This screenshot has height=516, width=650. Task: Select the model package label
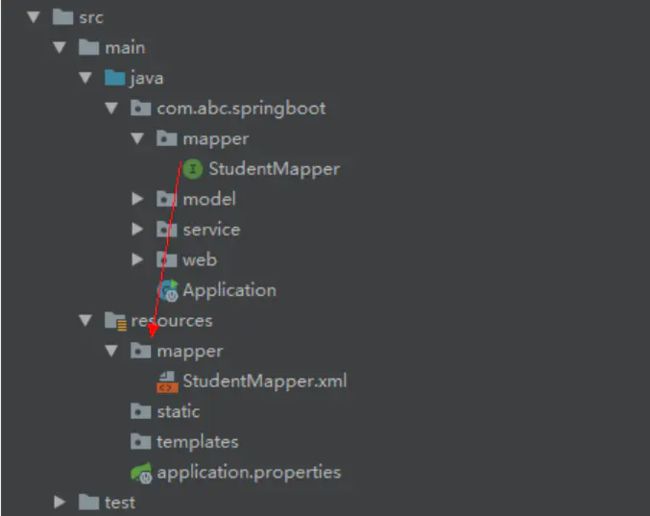coord(209,199)
